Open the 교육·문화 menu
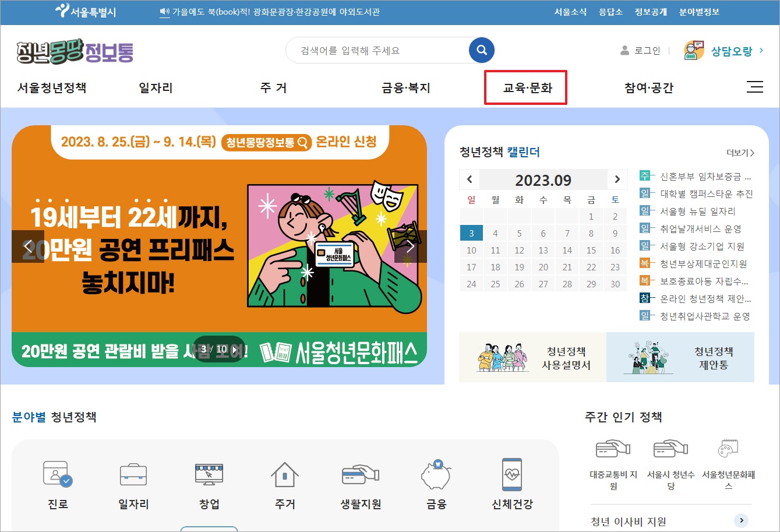780x532 pixels. coord(525,87)
